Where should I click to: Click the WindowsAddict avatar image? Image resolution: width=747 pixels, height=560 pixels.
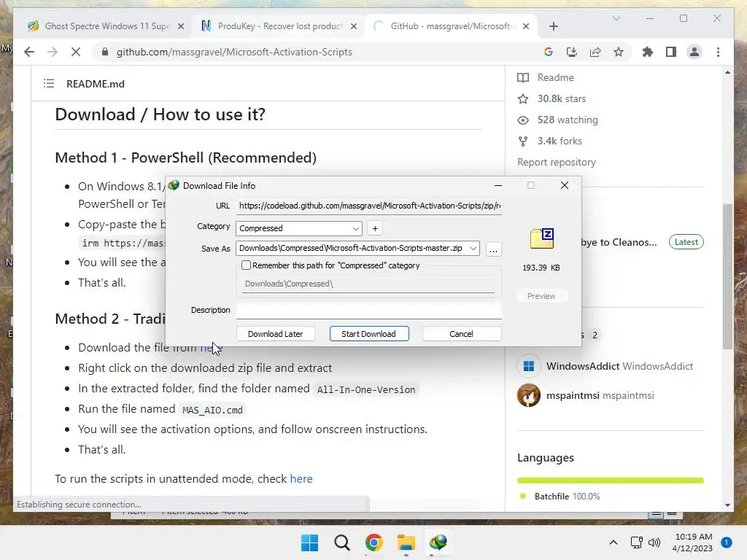pyautogui.click(x=529, y=366)
